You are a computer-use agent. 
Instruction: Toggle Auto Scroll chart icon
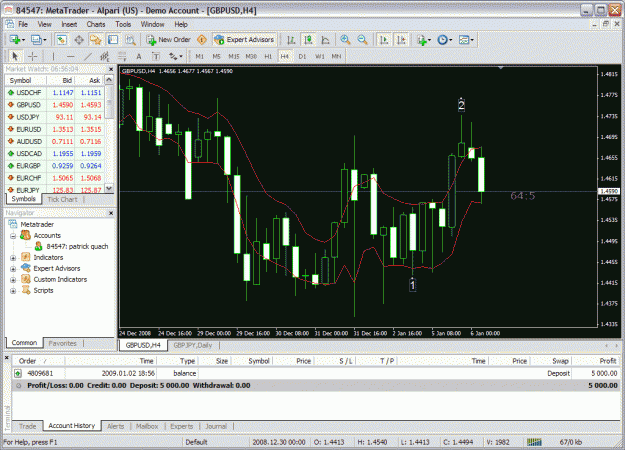[x=384, y=40]
